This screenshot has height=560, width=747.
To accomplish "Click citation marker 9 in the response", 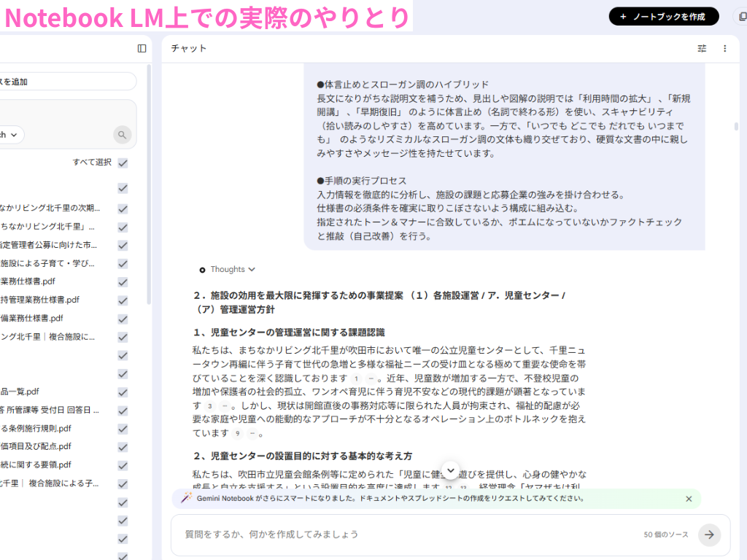I will pyautogui.click(x=237, y=434).
